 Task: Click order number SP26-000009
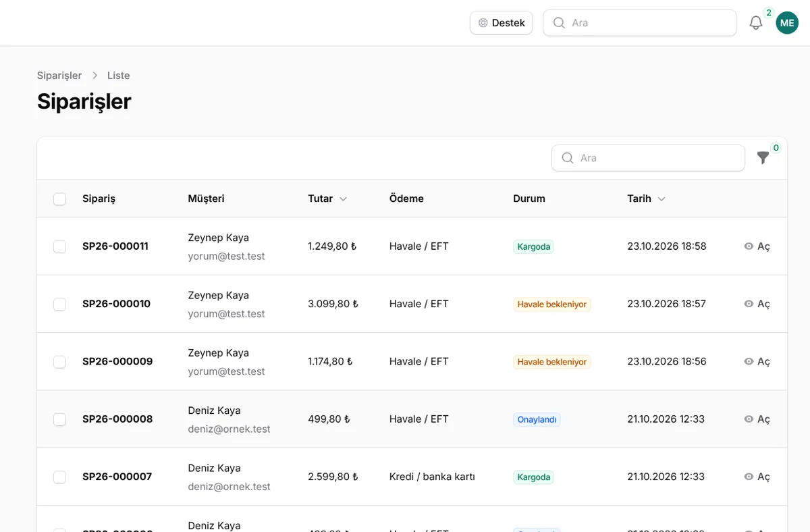[117, 361]
